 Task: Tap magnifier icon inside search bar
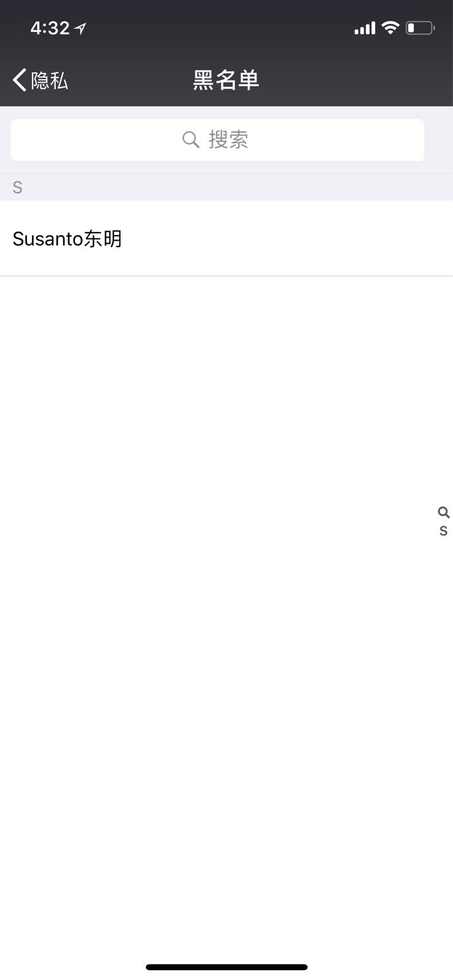(x=191, y=140)
